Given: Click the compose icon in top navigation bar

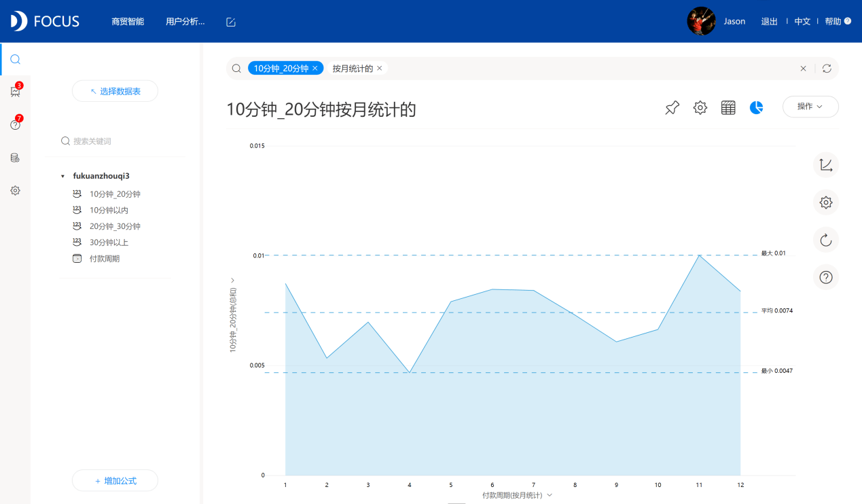Looking at the screenshot, I should (230, 21).
